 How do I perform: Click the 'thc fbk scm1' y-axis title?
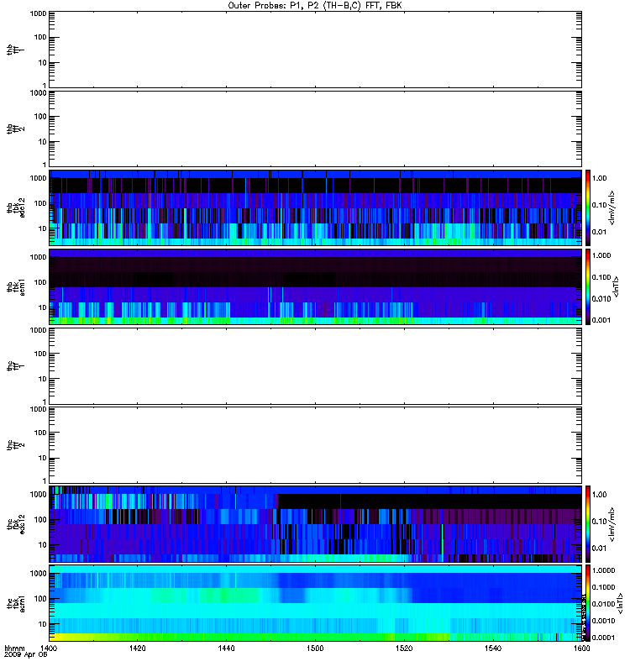point(16,603)
